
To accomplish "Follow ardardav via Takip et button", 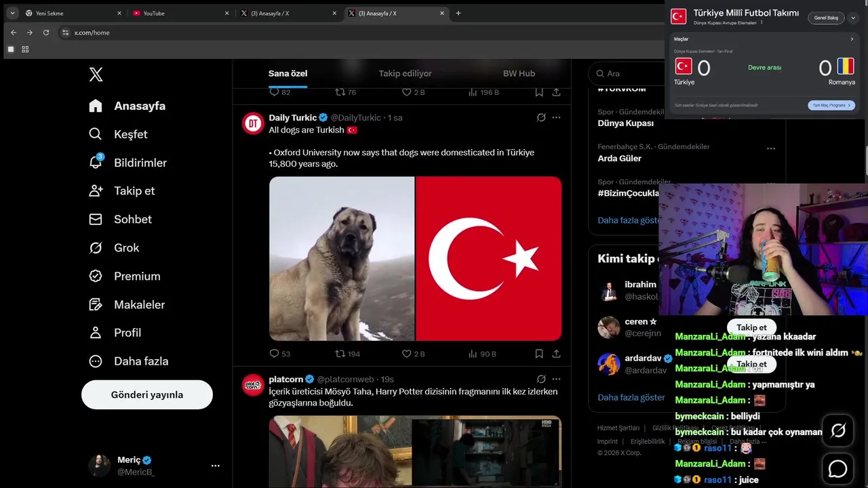I will (x=751, y=364).
